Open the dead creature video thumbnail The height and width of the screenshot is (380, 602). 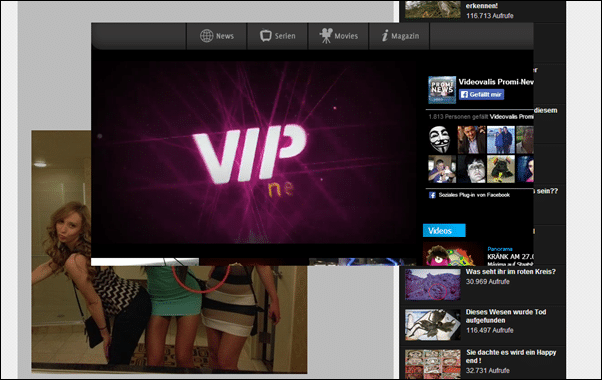point(433,325)
